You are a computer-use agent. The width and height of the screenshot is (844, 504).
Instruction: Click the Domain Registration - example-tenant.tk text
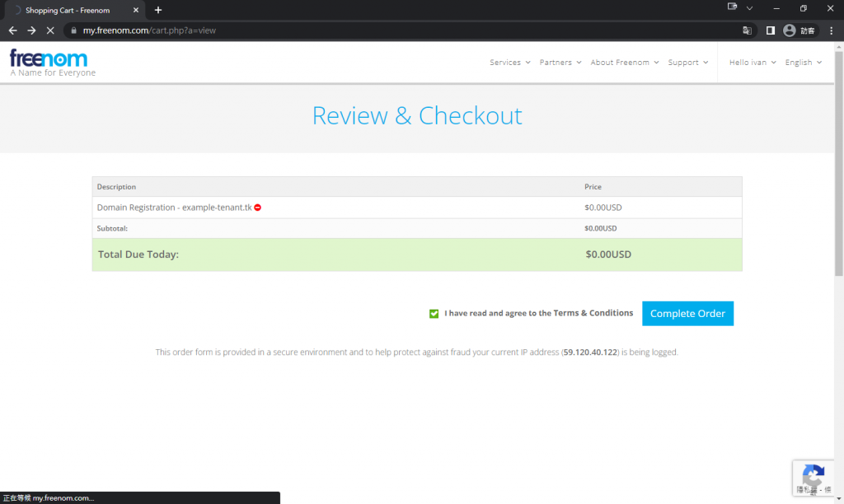coord(175,208)
